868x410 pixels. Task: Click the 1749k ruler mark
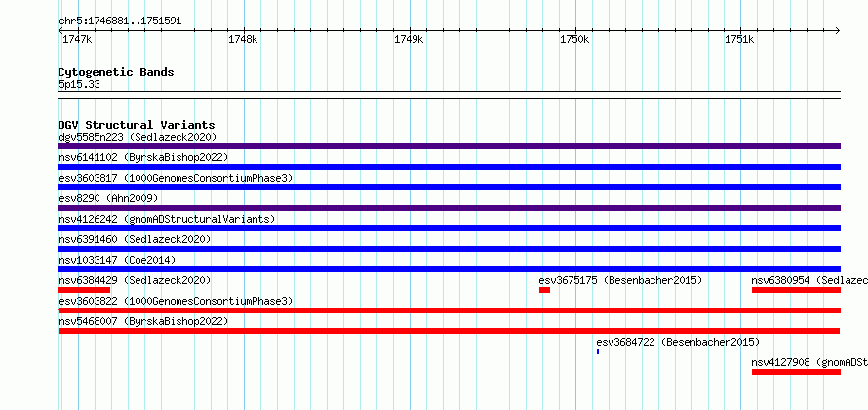(x=409, y=39)
